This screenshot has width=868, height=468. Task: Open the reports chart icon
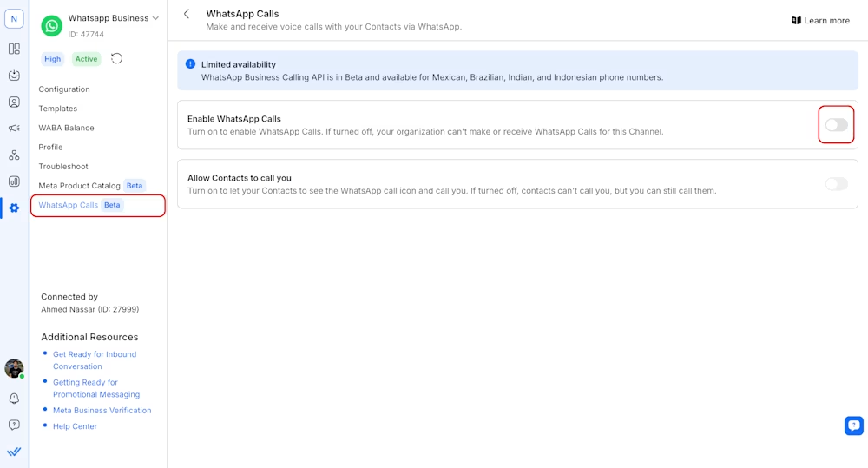[14, 181]
